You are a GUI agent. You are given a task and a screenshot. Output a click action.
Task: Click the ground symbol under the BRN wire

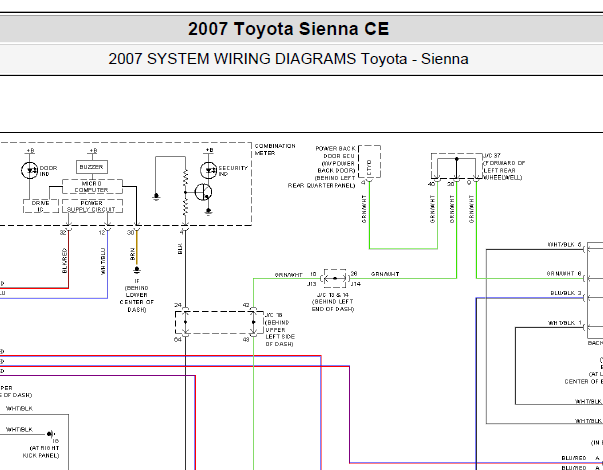(x=137, y=270)
